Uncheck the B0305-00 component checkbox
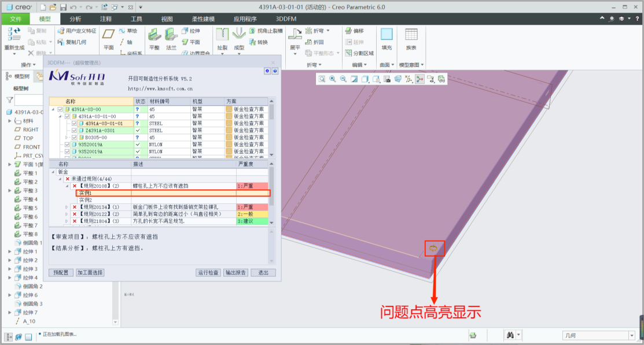 (x=73, y=137)
